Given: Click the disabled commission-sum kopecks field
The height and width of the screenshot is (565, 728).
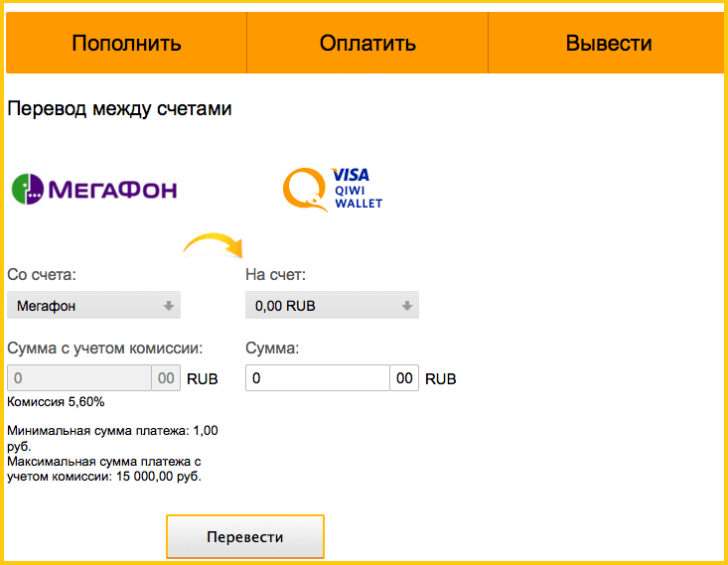Looking at the screenshot, I should 166,378.
